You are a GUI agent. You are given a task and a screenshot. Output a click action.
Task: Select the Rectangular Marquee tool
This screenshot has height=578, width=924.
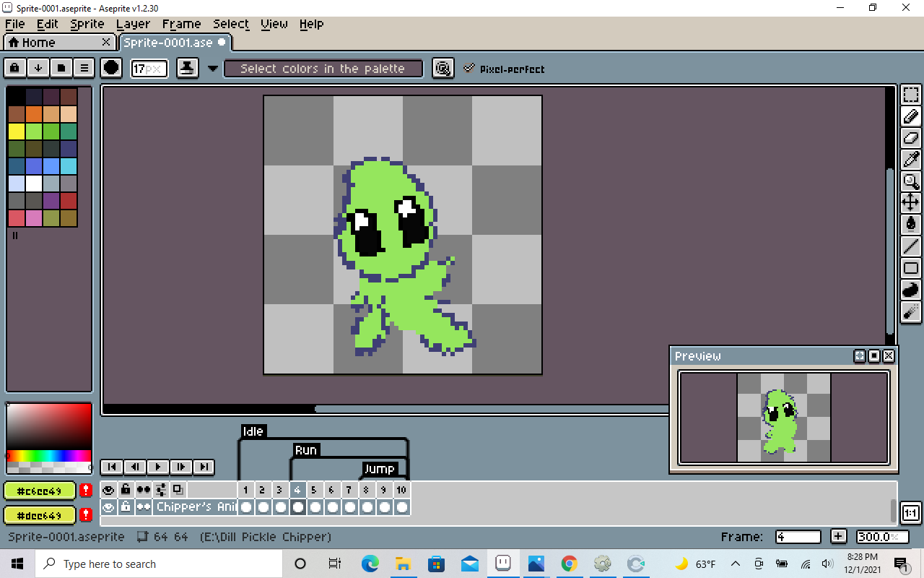(x=910, y=94)
